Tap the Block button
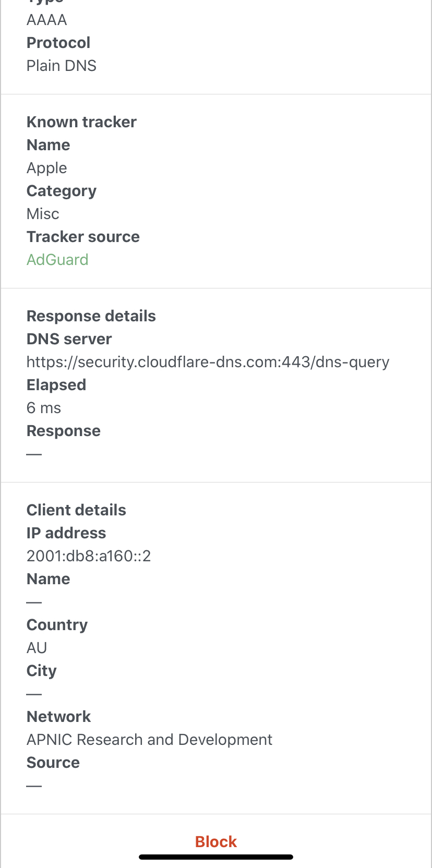 pyautogui.click(x=215, y=841)
